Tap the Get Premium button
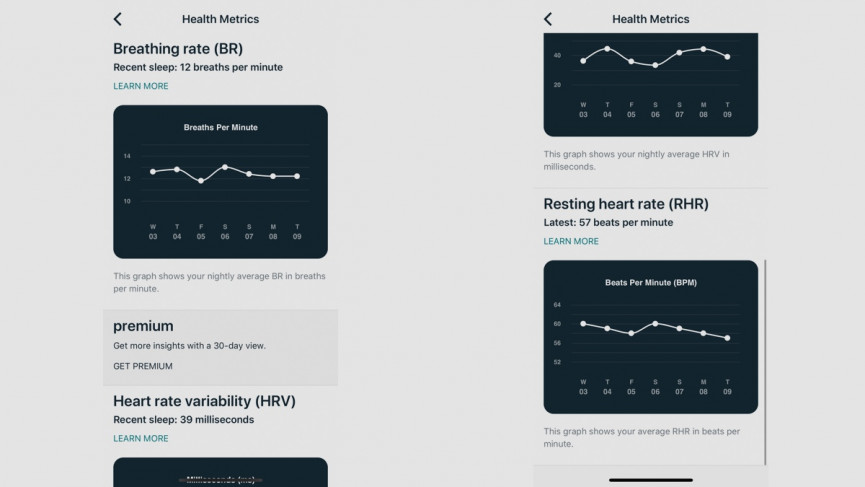865x487 pixels. click(x=143, y=366)
